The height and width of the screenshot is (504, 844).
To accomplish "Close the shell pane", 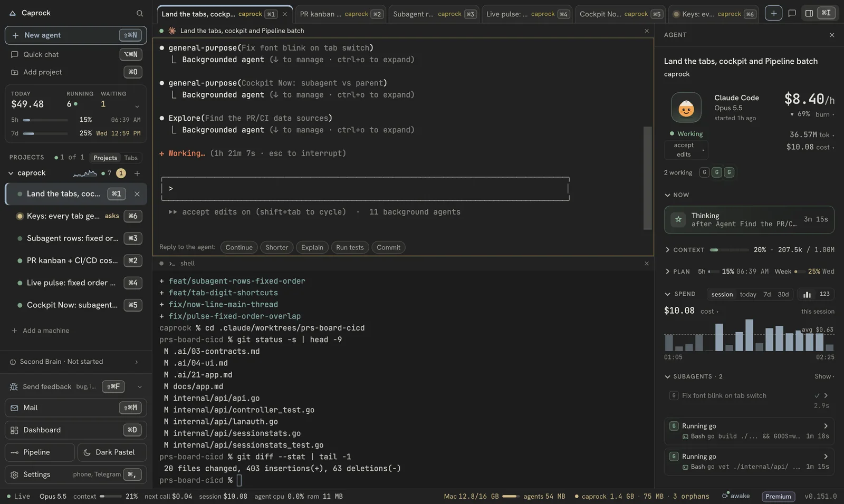I will [647, 264].
